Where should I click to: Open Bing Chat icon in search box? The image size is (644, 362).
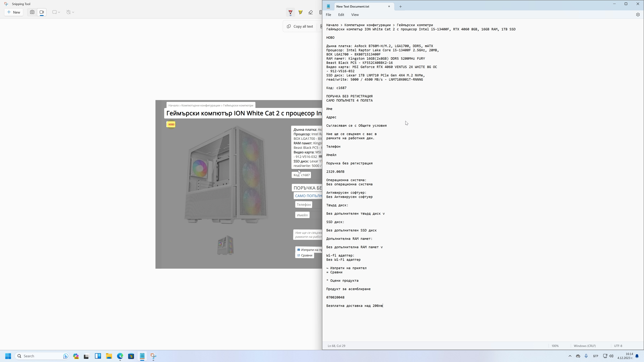66,356
